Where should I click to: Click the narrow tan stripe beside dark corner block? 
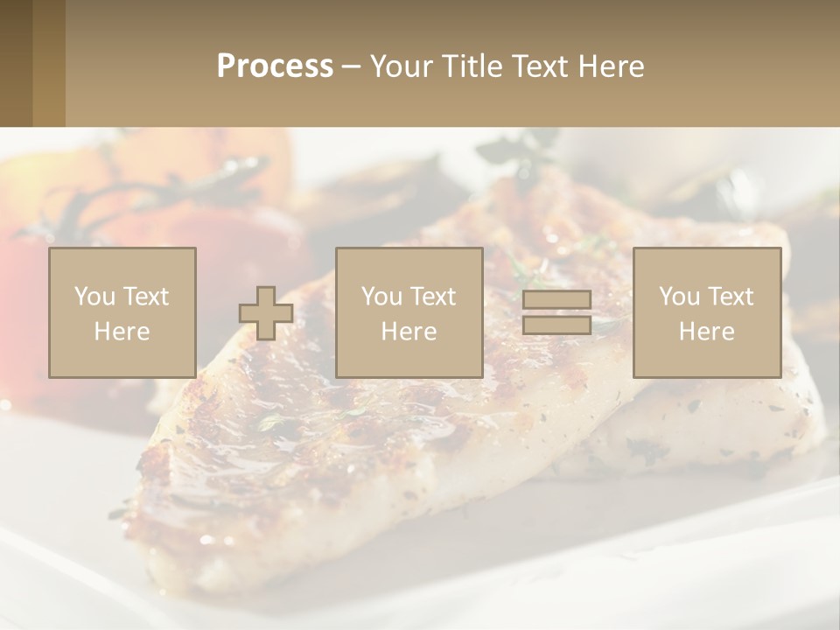49,63
